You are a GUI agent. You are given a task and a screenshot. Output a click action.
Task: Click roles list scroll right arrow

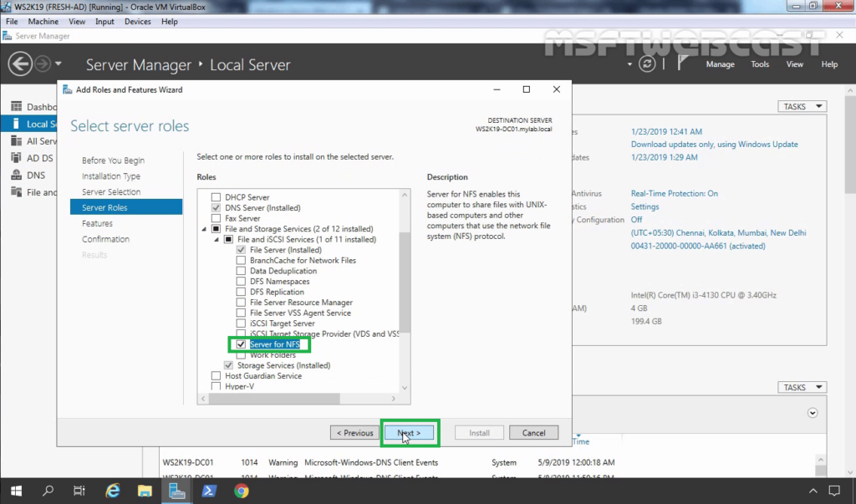click(393, 399)
